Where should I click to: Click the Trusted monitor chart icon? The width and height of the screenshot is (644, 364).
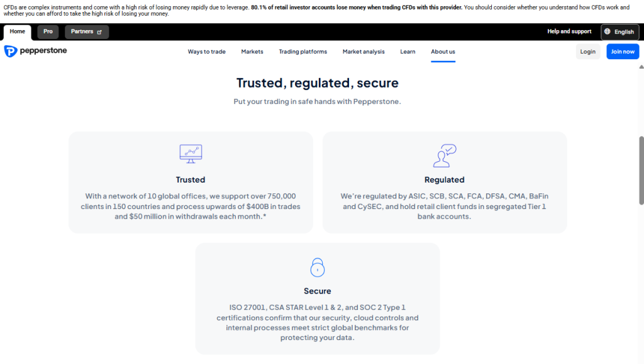coord(191,154)
